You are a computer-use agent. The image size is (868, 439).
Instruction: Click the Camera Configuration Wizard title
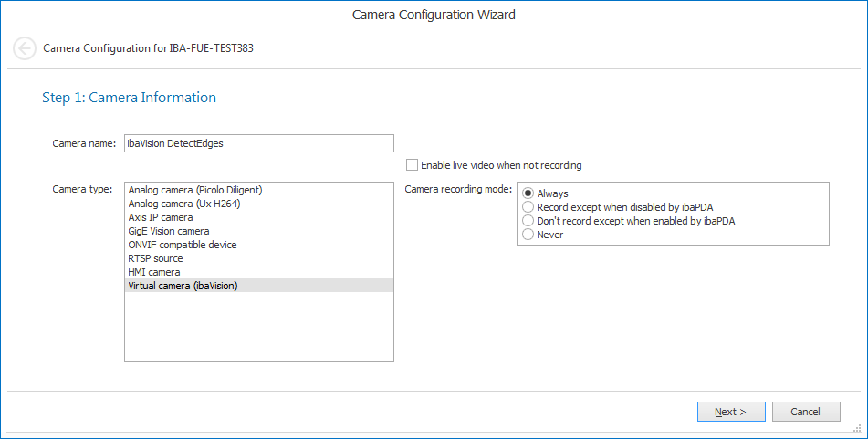click(x=434, y=15)
